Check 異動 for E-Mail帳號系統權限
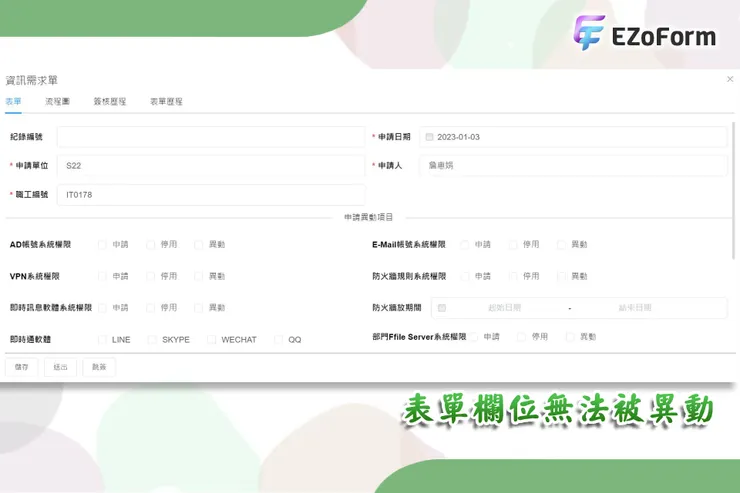 tap(561, 244)
